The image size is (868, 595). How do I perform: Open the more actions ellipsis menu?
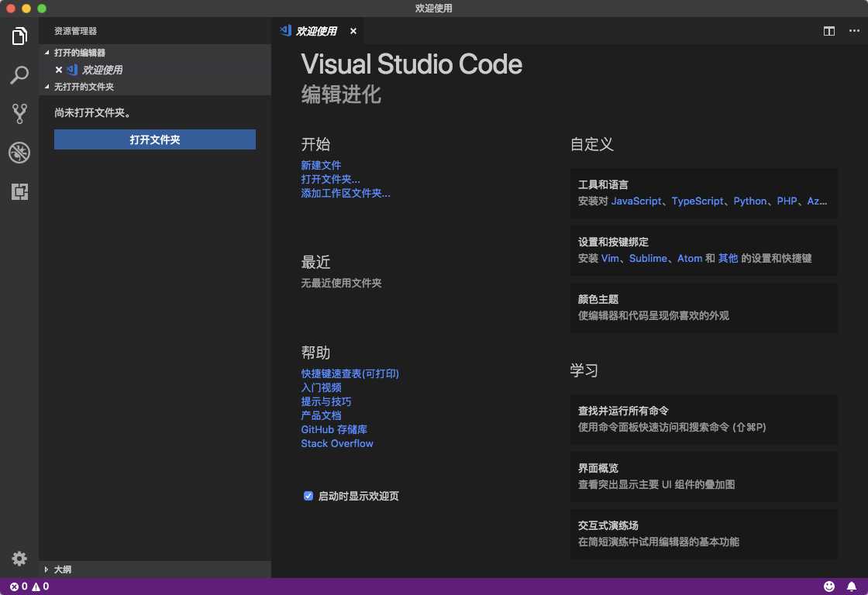tap(854, 31)
